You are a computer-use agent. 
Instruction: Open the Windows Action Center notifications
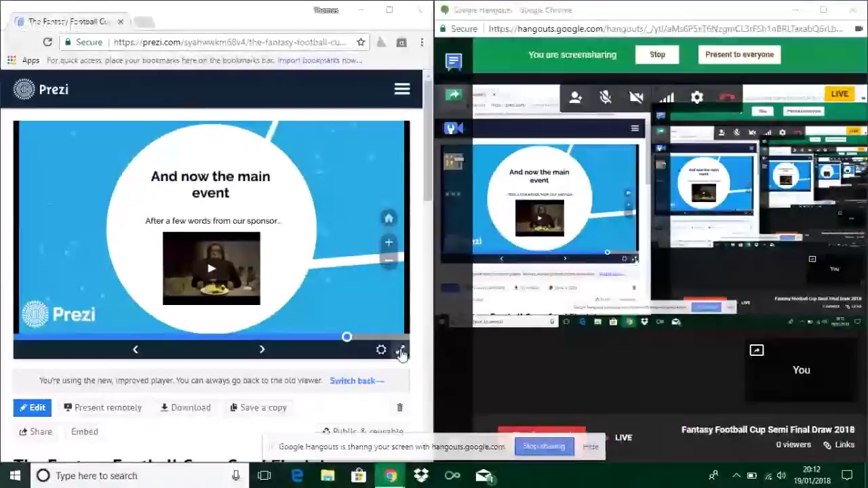847,476
